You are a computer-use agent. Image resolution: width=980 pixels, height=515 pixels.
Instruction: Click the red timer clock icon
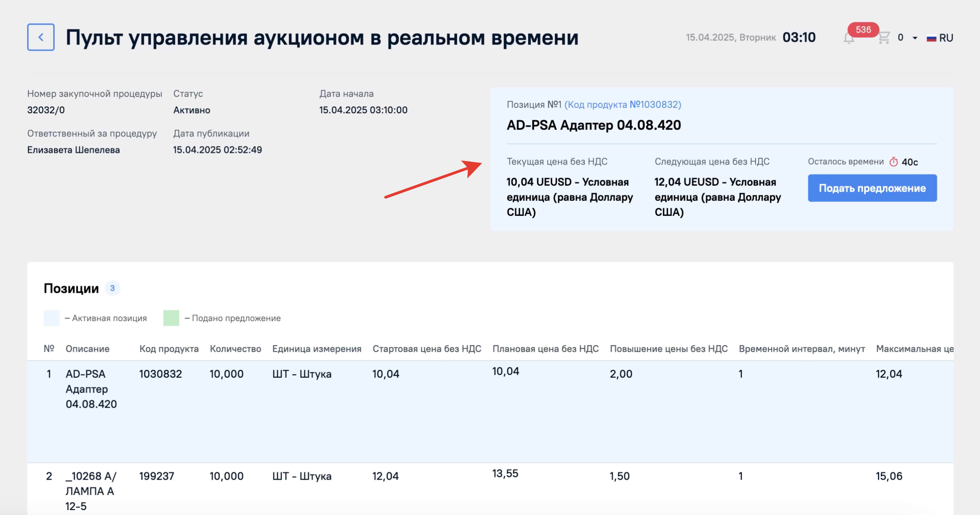tap(893, 162)
